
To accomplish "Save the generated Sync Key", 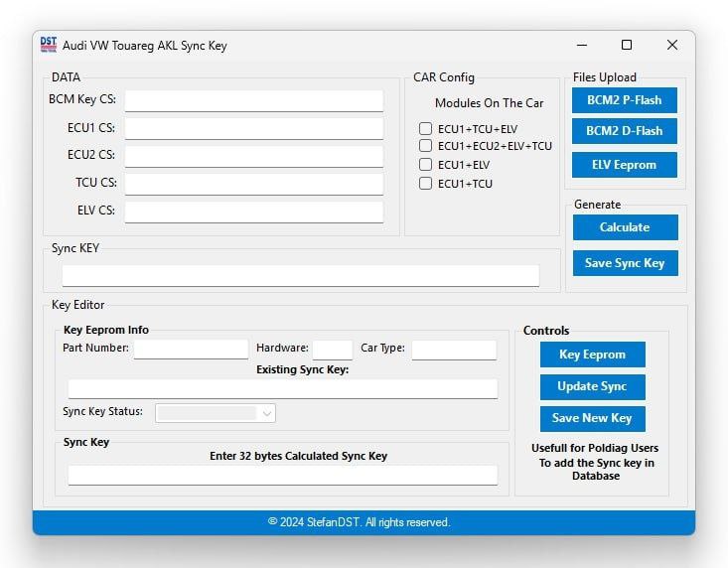I will pos(625,263).
